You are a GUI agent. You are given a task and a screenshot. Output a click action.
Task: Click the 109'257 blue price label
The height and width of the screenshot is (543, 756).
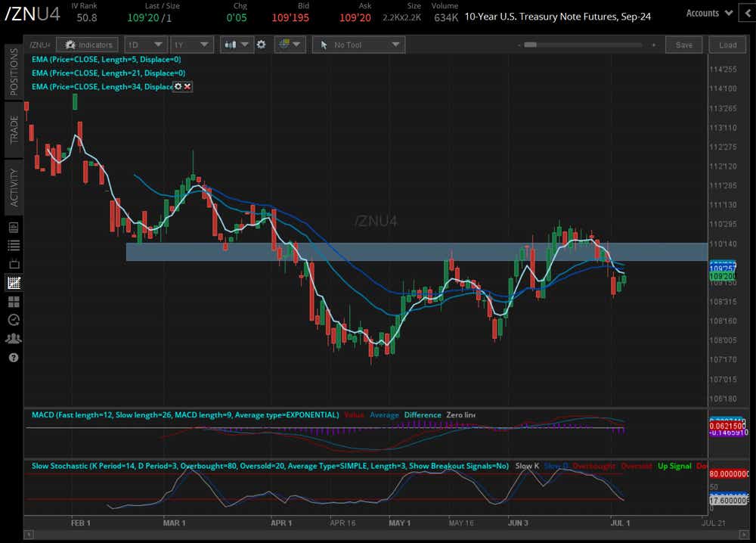point(722,268)
